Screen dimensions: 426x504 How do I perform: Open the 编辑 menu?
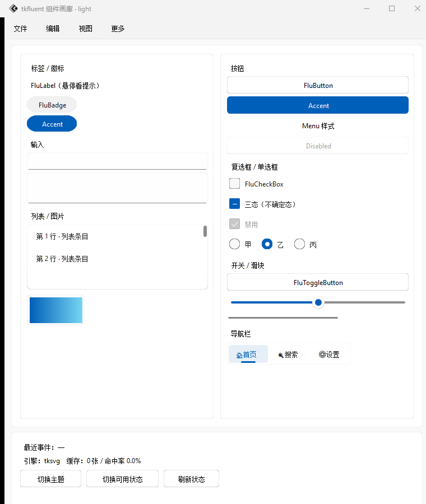tap(53, 29)
